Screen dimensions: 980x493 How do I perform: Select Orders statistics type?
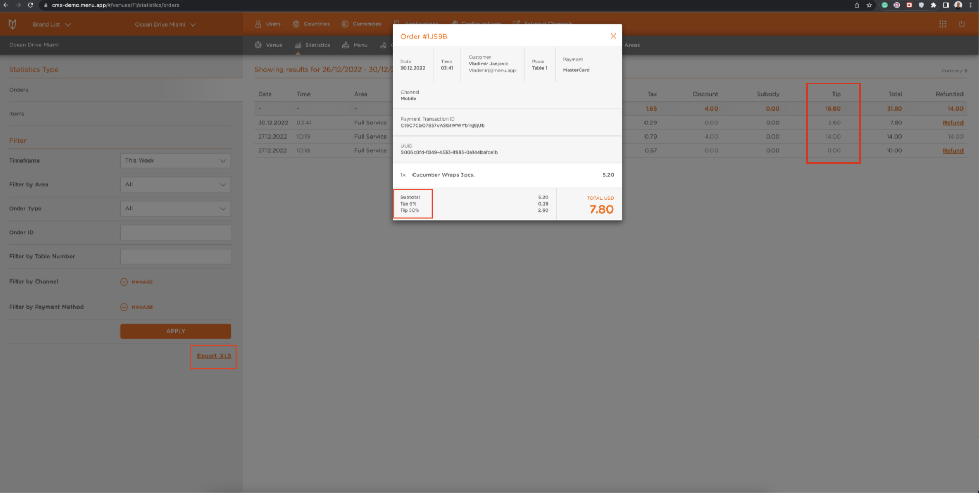point(19,90)
